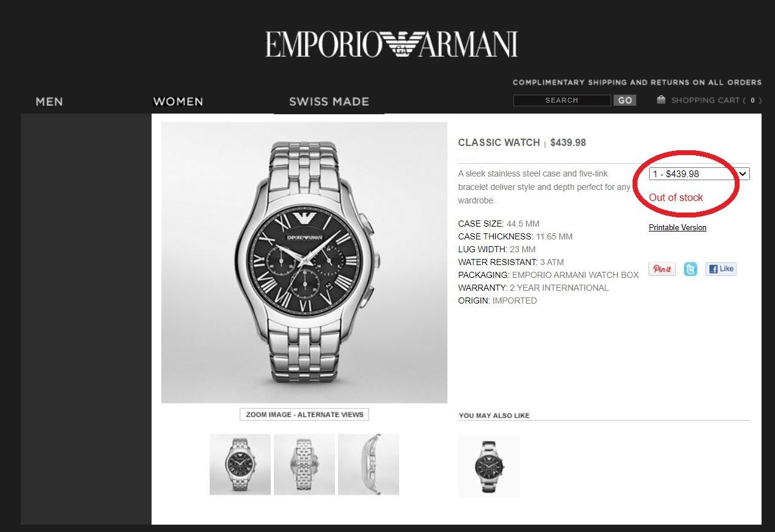Click the Facebook Like button
775x532 pixels.
721,269
